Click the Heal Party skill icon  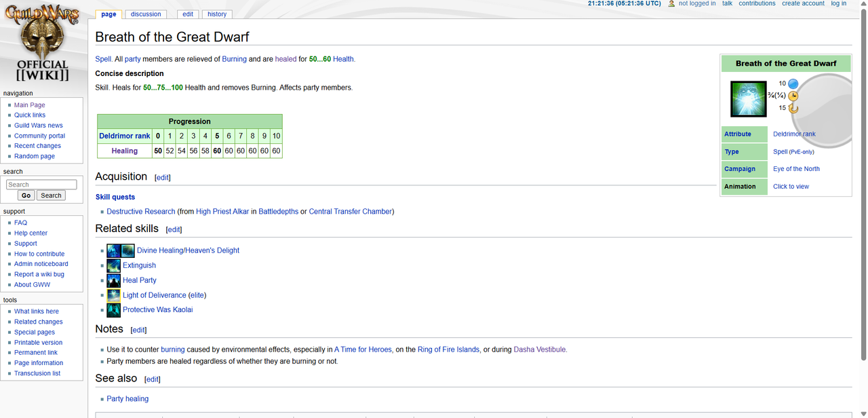(x=113, y=280)
